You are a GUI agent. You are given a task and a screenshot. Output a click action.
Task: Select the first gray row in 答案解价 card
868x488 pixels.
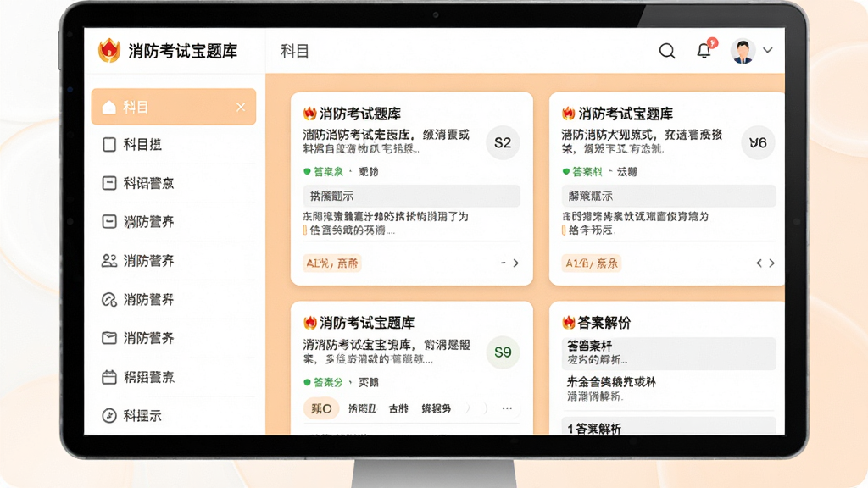tap(669, 353)
